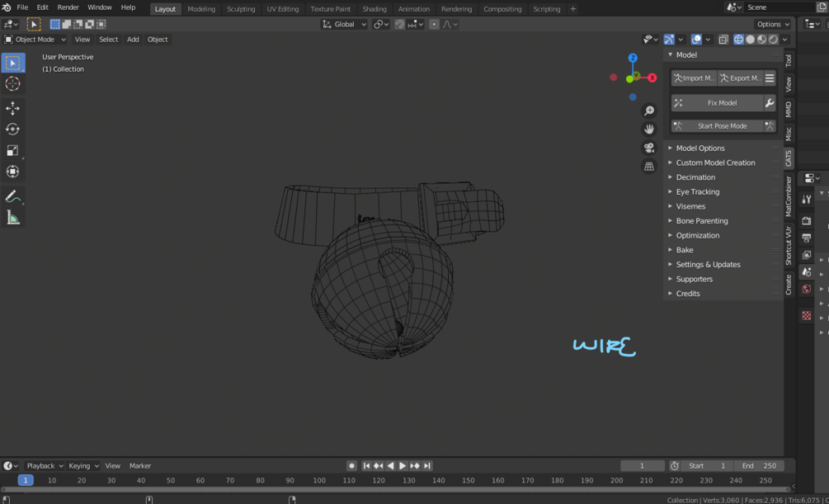Image resolution: width=829 pixels, height=504 pixels.
Task: Toggle snapping magnet
Action: point(400,24)
